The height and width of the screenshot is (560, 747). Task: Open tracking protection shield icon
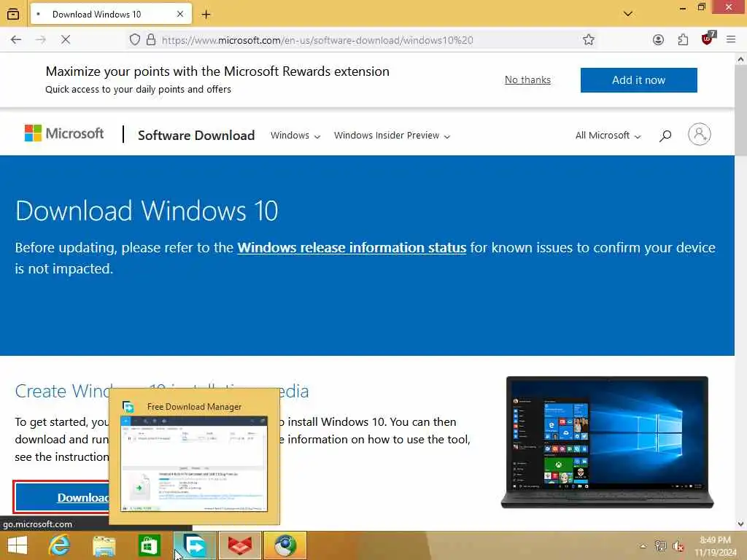pos(135,40)
